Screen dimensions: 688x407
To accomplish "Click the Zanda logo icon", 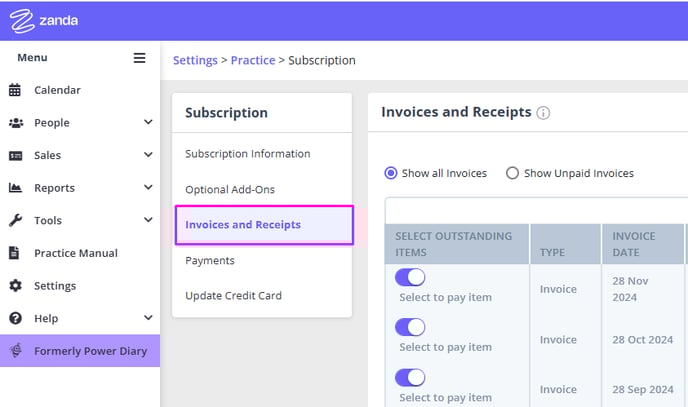I will tap(22, 21).
